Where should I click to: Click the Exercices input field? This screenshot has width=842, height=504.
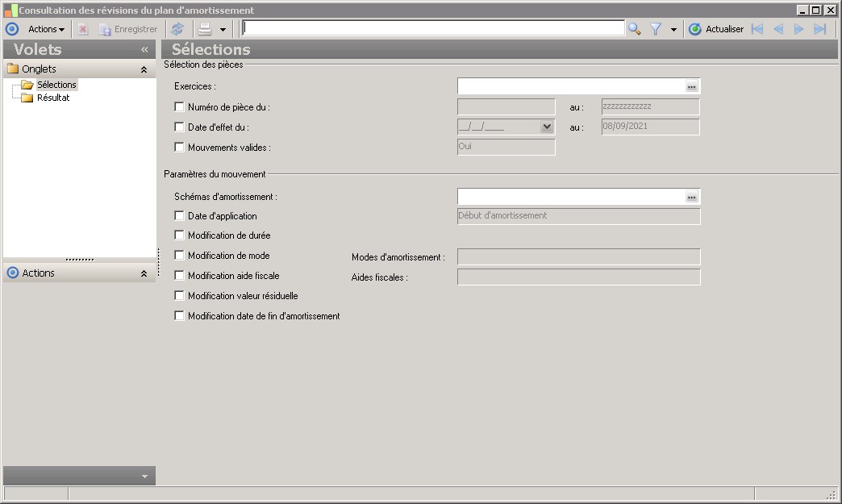pyautogui.click(x=571, y=85)
